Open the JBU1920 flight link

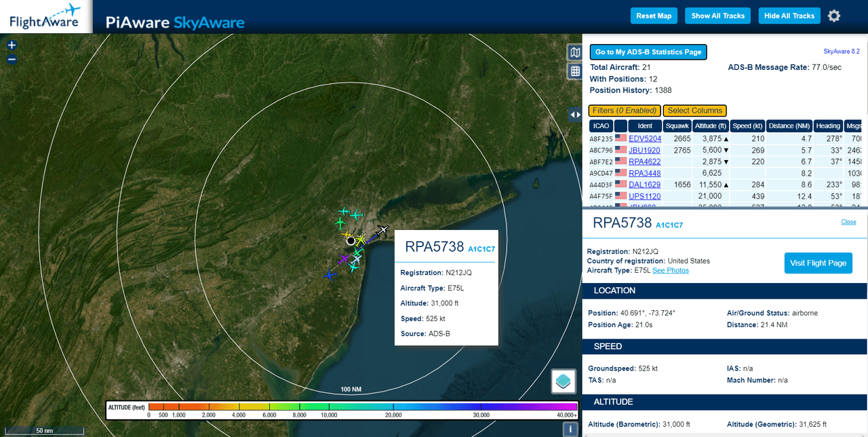[644, 150]
